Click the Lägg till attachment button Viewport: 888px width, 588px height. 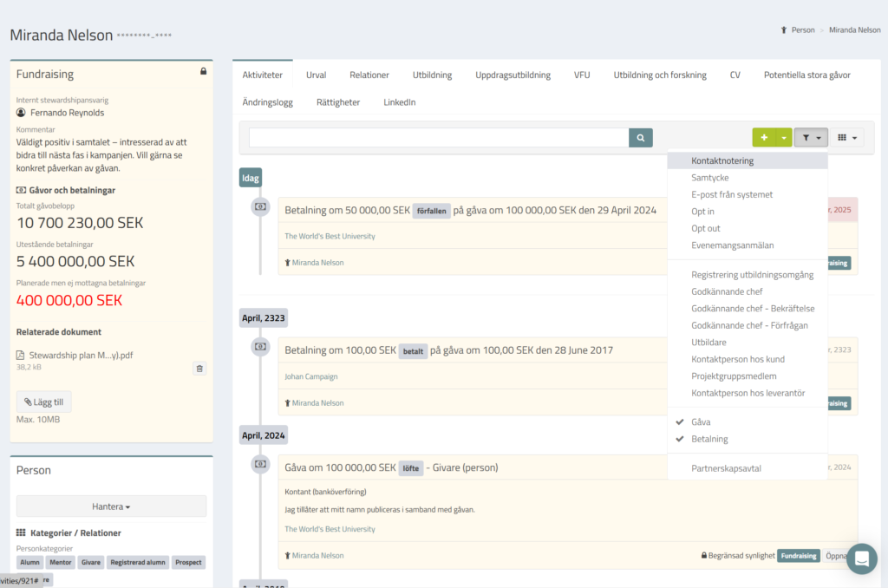44,402
